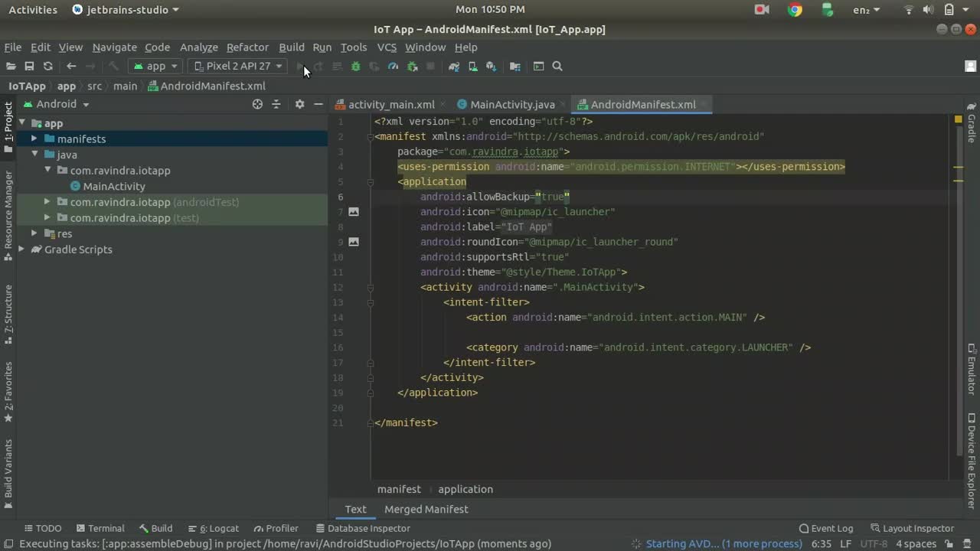Expand com.ravindra.iotapp (test) package

tap(47, 218)
